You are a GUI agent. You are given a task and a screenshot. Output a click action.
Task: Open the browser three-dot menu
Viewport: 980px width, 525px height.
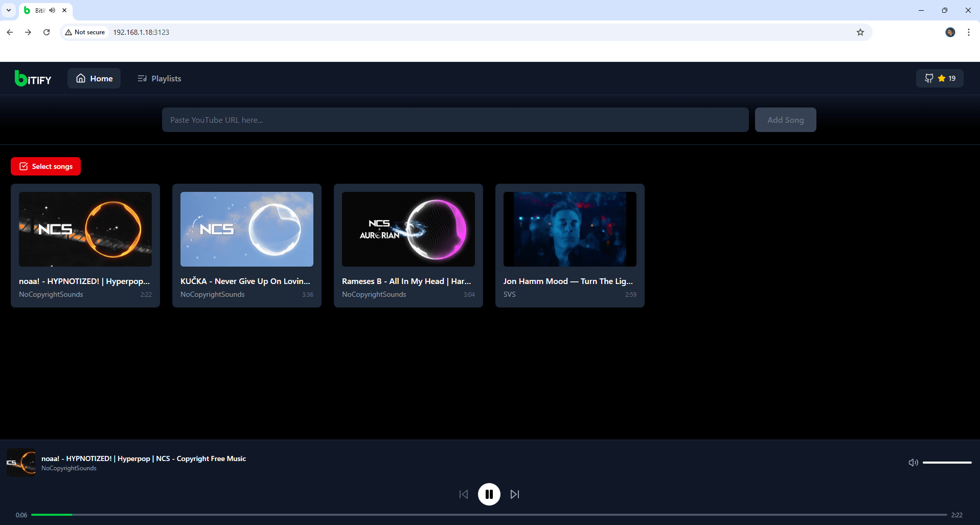968,32
